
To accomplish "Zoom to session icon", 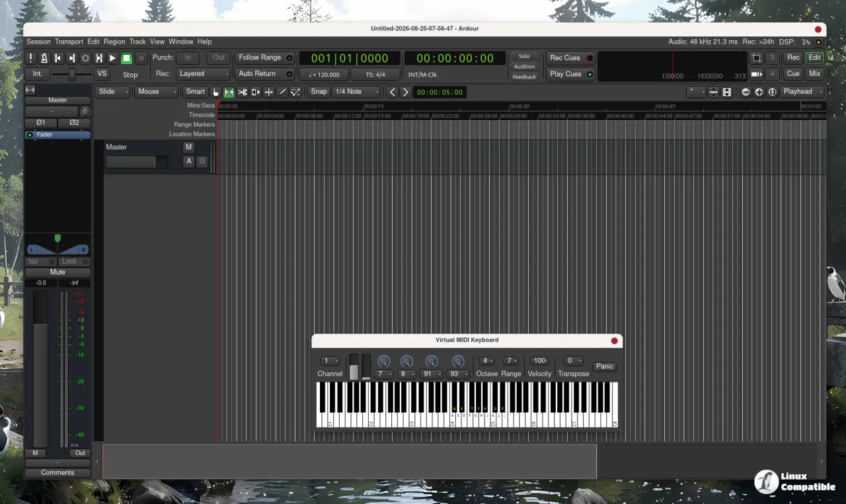I will pos(772,92).
